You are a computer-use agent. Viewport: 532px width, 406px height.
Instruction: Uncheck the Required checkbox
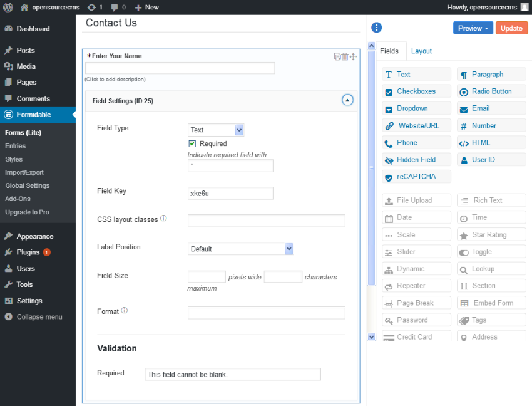[192, 143]
